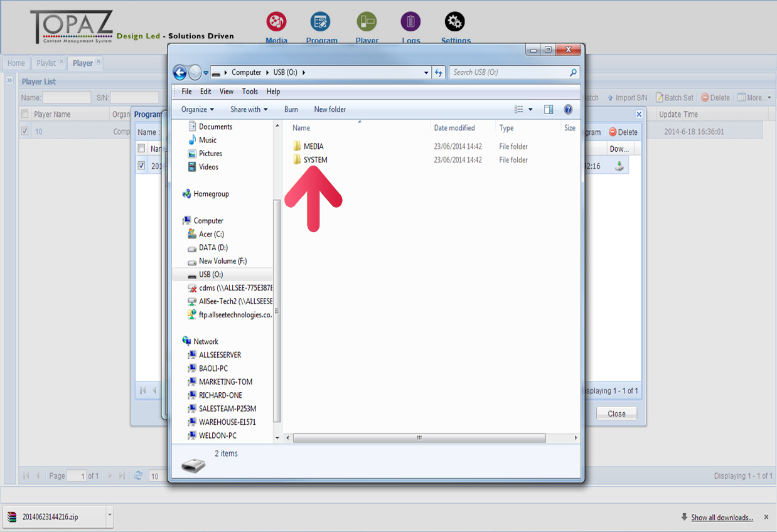This screenshot has height=532, width=777.
Task: Click the Show all downloads link
Action: coord(722,518)
